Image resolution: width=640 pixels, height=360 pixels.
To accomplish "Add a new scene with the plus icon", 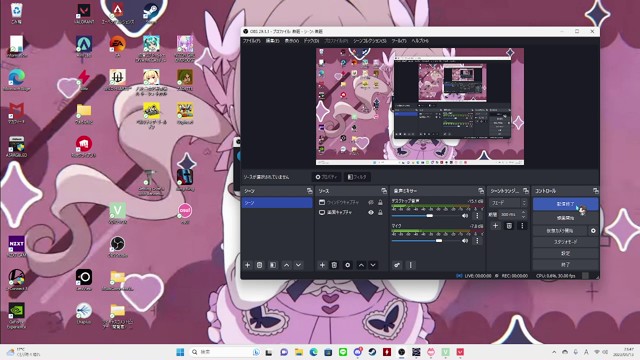I will [x=247, y=265].
